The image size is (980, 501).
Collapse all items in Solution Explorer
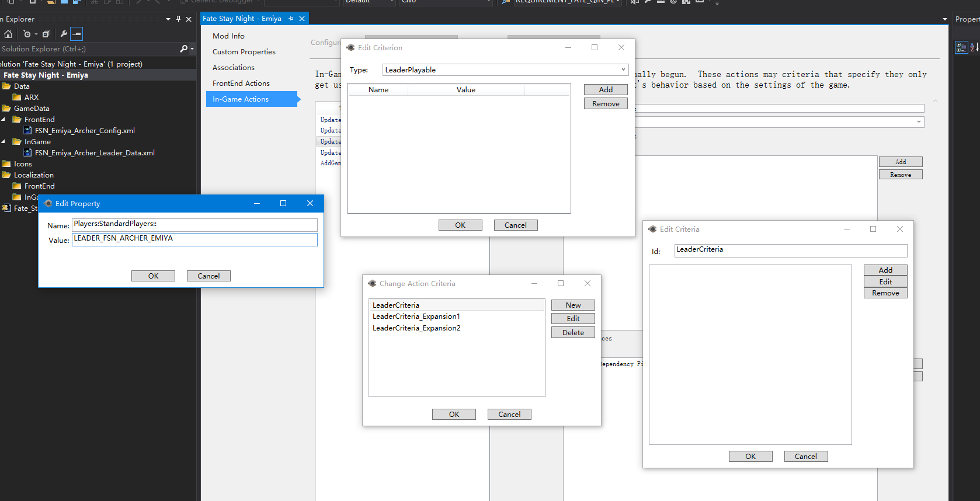point(46,34)
